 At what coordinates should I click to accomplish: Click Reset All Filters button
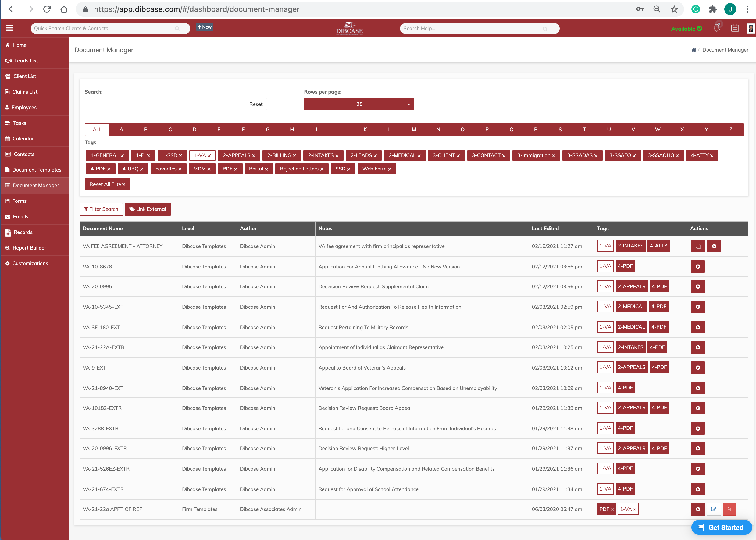coord(107,184)
